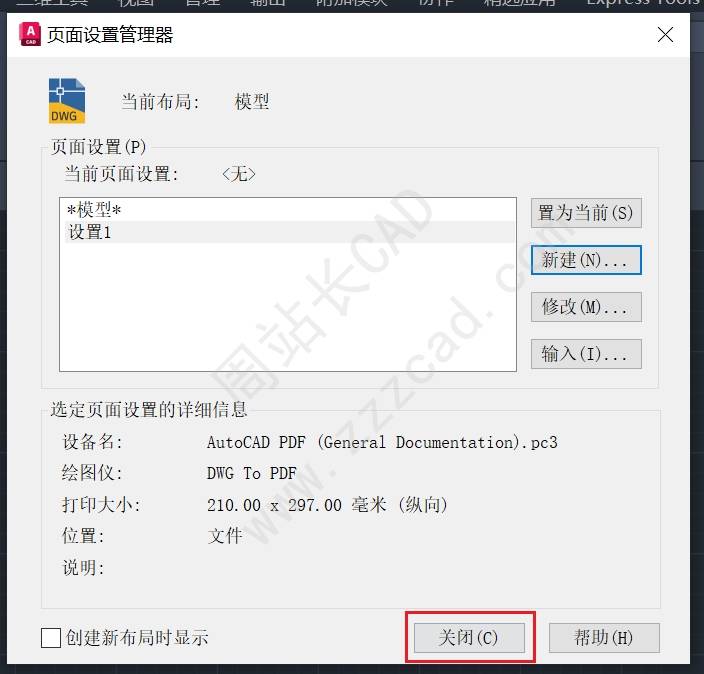
Task: Open help via 帮助(H) button
Action: pos(604,638)
